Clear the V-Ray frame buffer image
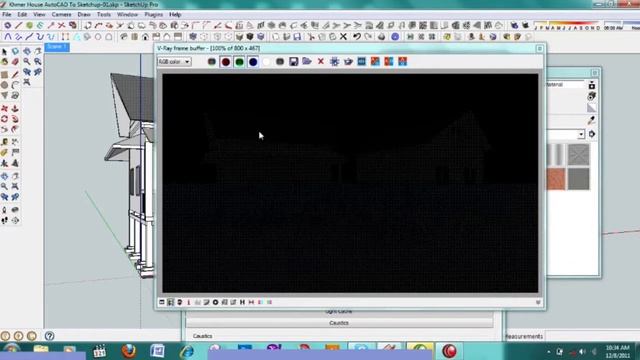This screenshot has width=640, height=360. click(x=321, y=62)
